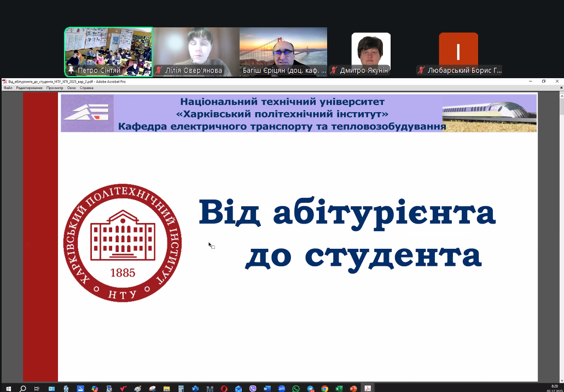Screen dimensions: 564x392
Task: Open the Редактирование menu
Action: click(29, 87)
